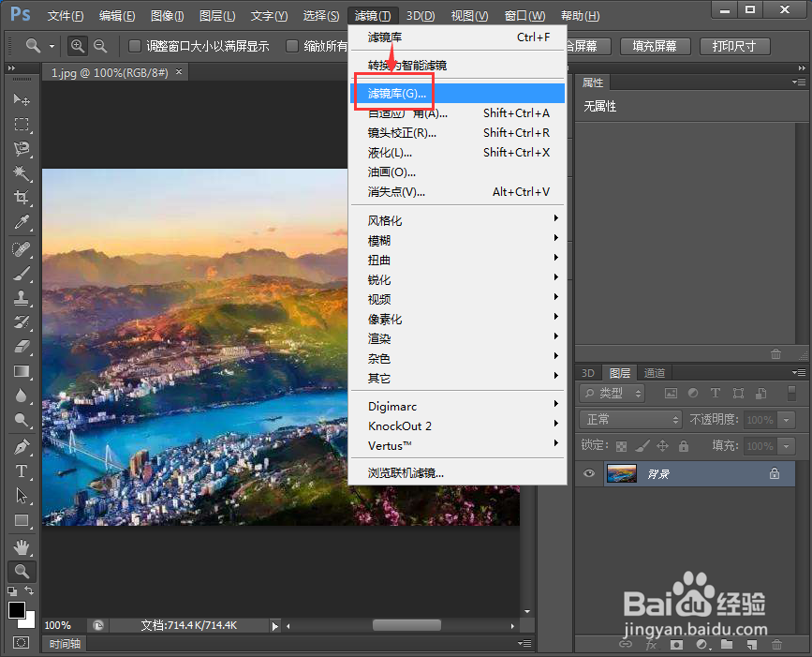812x657 pixels.
Task: Hide the 背景 layer with its eye toggle
Action: click(x=586, y=473)
